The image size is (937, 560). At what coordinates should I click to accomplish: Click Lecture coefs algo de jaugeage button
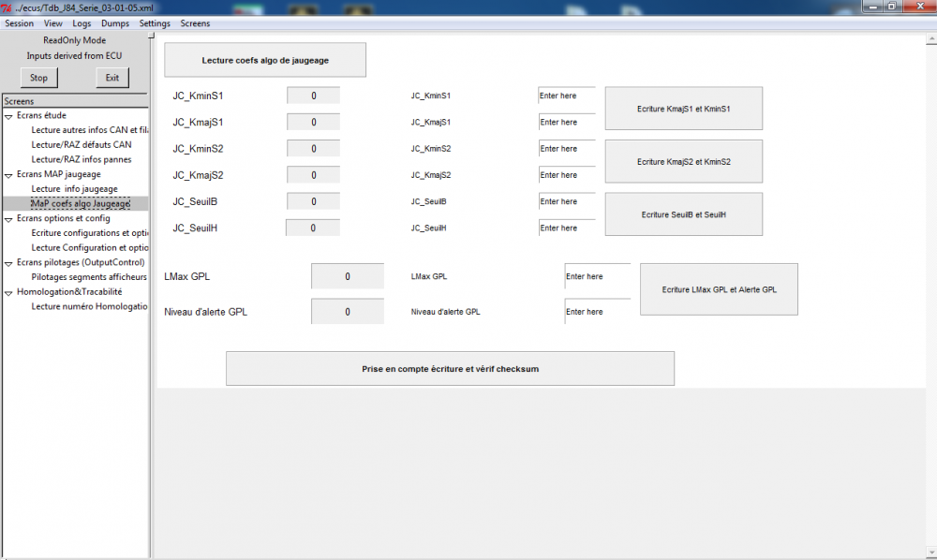tap(265, 60)
